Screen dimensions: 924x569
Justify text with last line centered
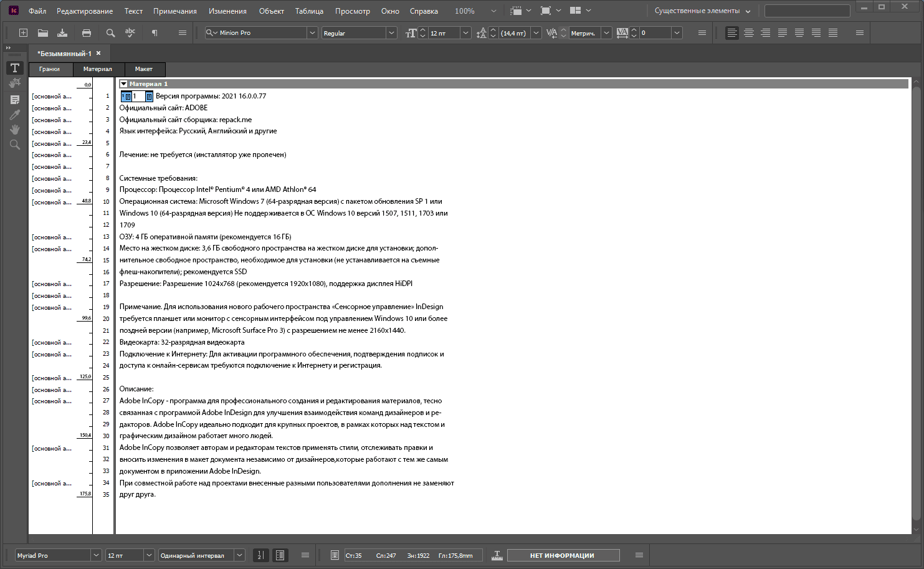pyautogui.click(x=799, y=33)
